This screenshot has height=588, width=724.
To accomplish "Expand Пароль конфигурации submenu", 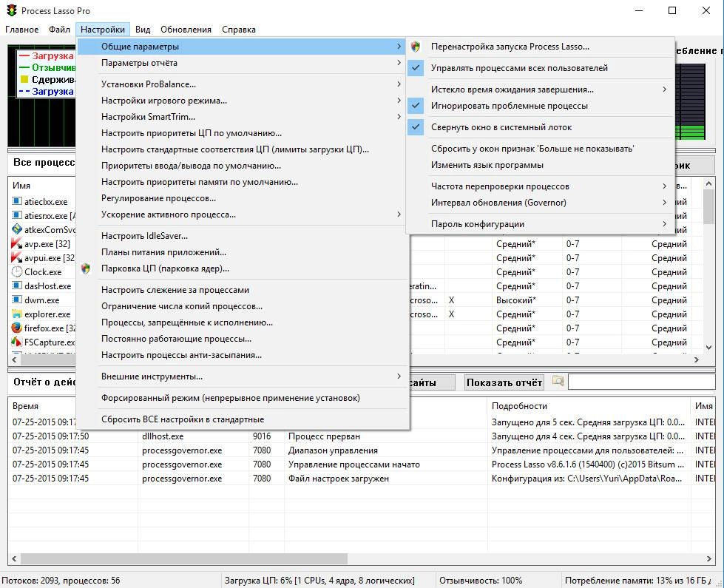I will tap(541, 224).
